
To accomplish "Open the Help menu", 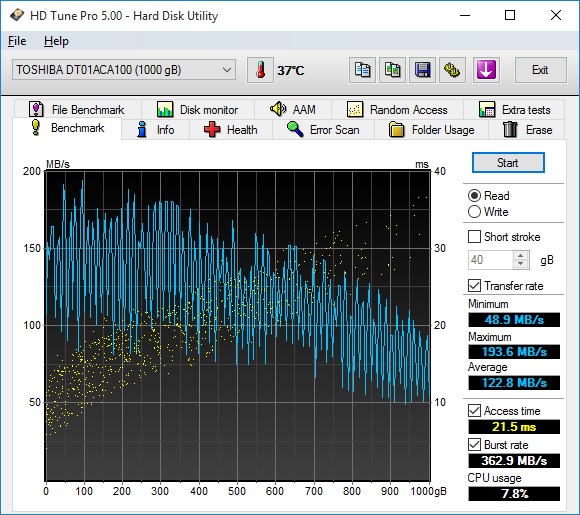I will point(56,41).
